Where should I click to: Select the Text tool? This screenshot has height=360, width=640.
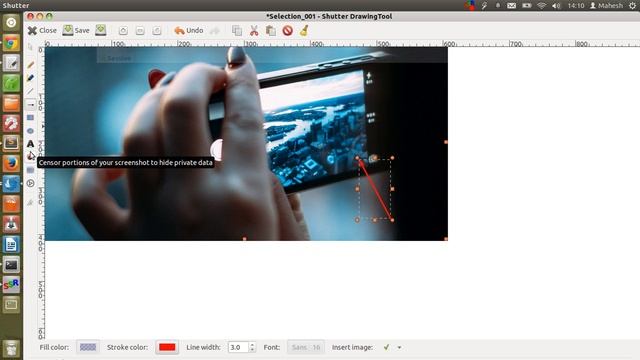click(31, 144)
